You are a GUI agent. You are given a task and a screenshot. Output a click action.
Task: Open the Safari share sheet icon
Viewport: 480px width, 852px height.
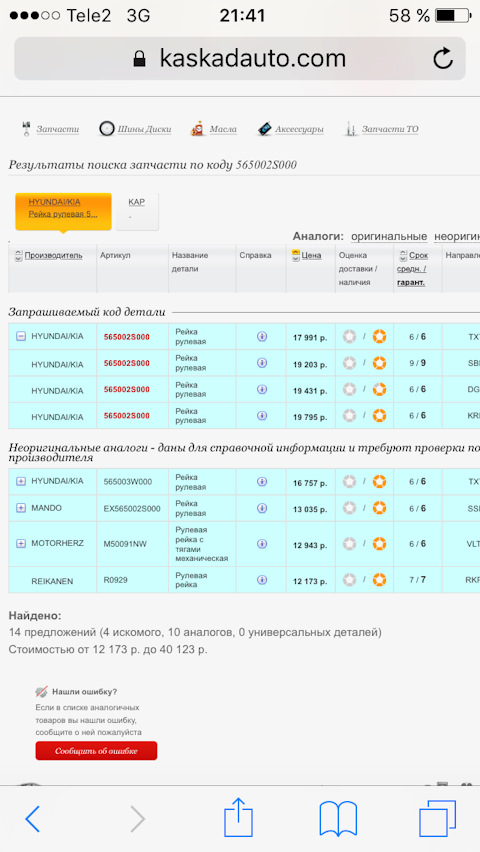point(239,817)
